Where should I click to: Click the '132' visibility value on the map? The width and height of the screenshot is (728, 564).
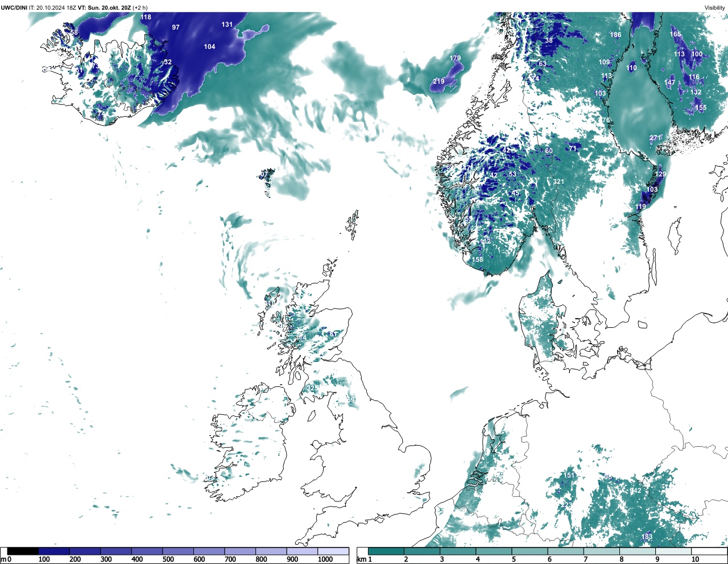pyautogui.click(x=696, y=92)
